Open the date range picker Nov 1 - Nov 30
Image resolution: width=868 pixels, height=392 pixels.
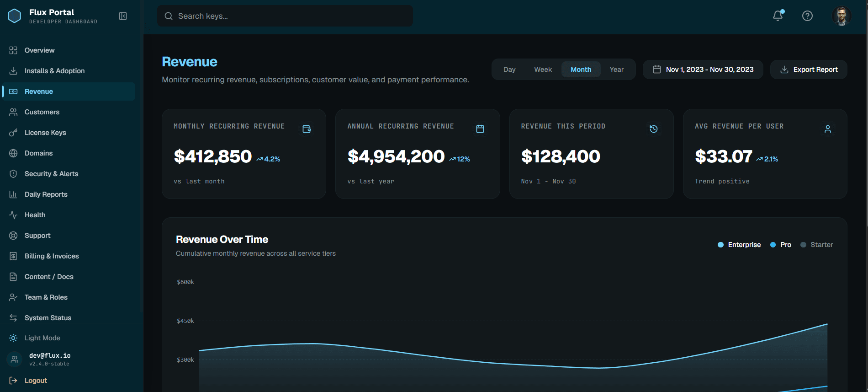coord(703,70)
